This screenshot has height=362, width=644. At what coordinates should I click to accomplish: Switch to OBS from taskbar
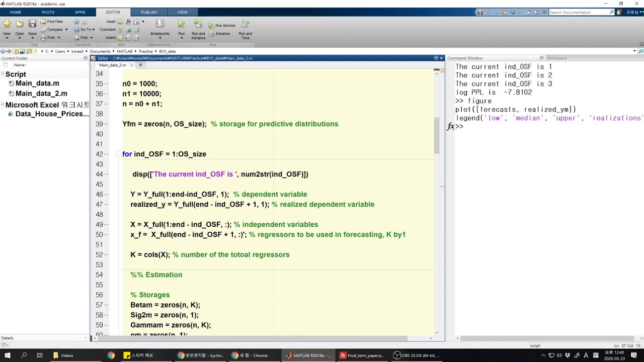[417, 355]
